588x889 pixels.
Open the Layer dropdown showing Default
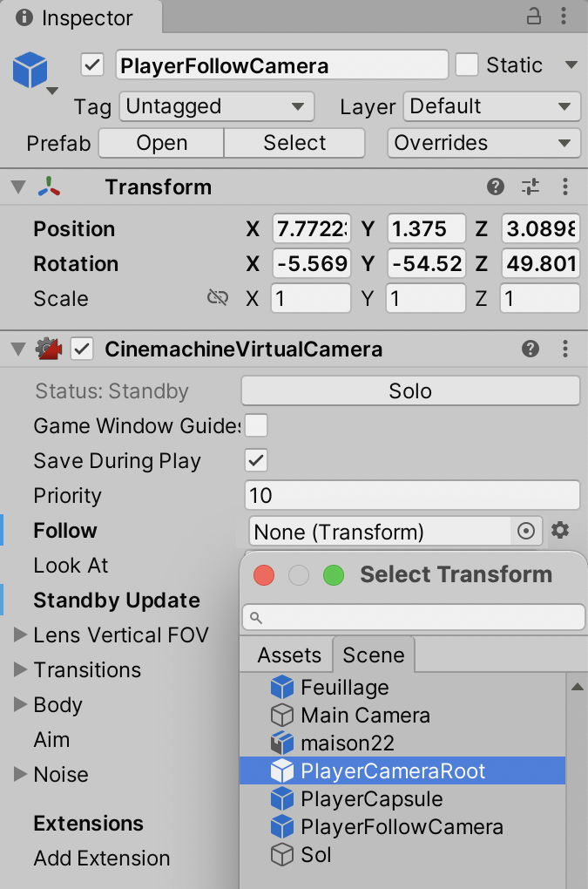tap(491, 107)
